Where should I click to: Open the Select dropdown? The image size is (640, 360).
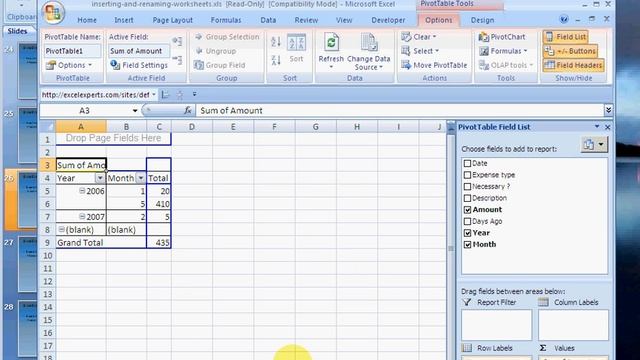pos(420,51)
